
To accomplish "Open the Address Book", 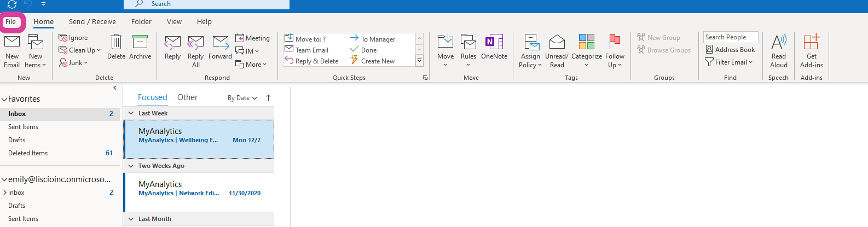I will tap(730, 50).
